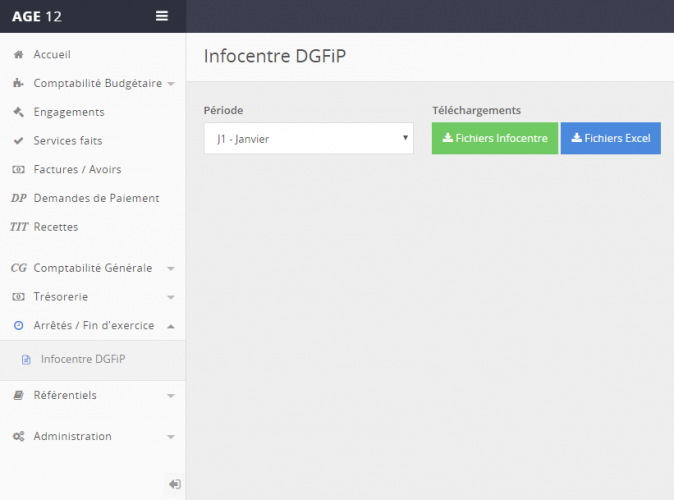Click the gears icon beside Administration
Viewport: 674px width, 500px height.
pyautogui.click(x=18, y=437)
